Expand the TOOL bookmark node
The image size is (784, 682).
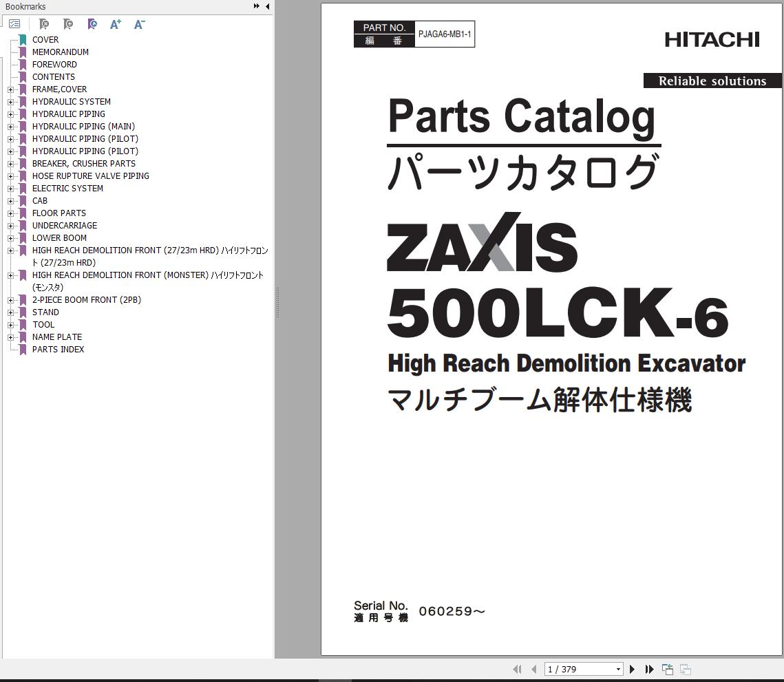tap(10, 325)
